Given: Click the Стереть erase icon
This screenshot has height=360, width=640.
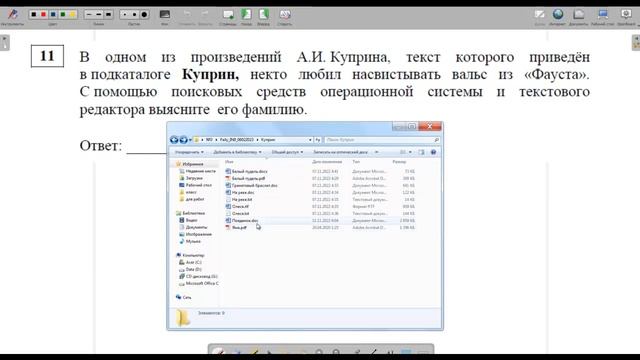Looking at the screenshot, I should point(284,14).
